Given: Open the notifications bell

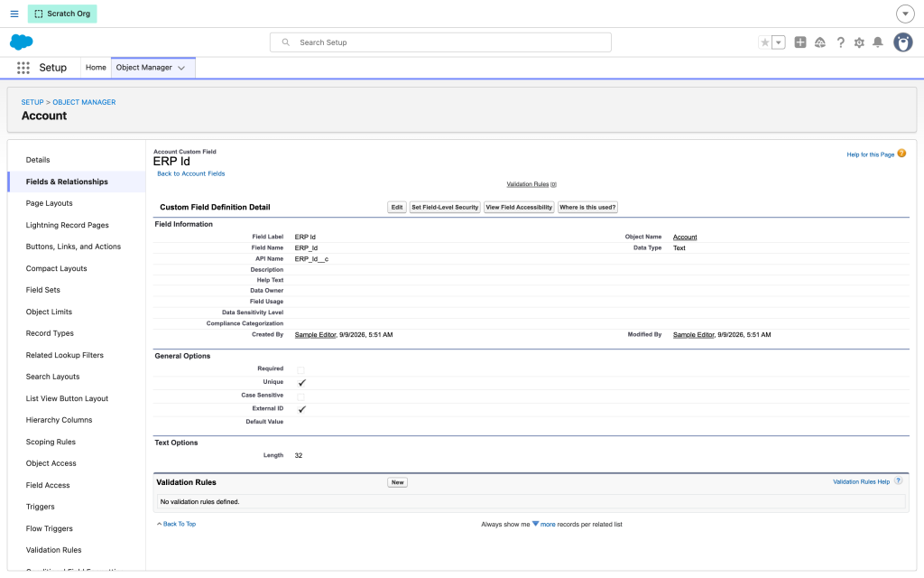Looking at the screenshot, I should click(x=877, y=42).
